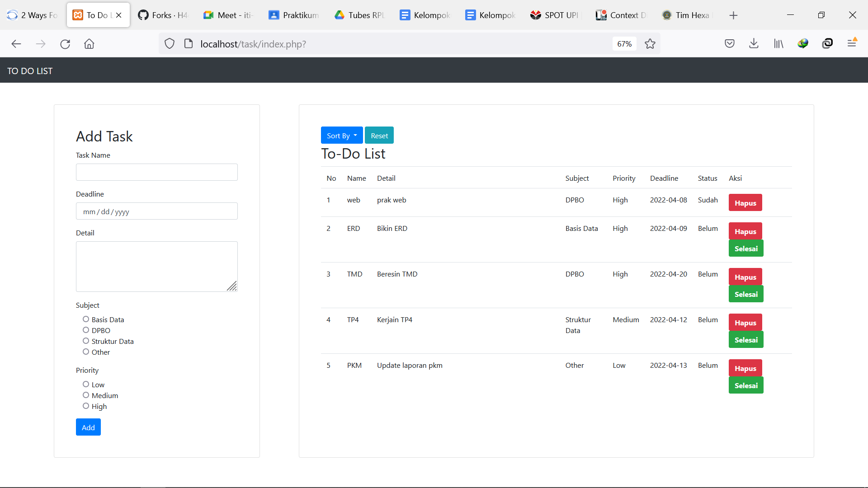Open the Downloads panel icon

point(754,43)
